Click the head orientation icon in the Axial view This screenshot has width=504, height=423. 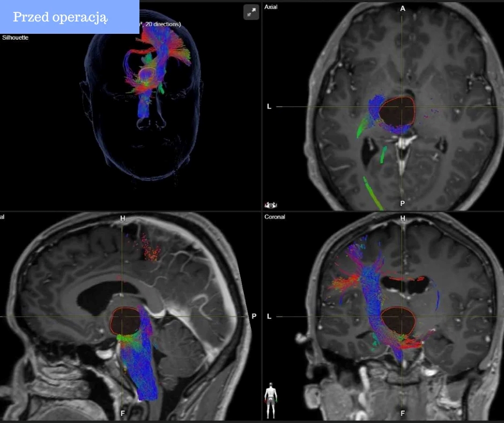coord(271,205)
